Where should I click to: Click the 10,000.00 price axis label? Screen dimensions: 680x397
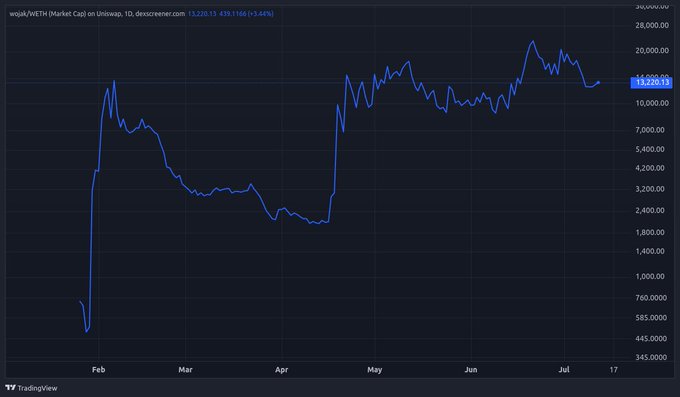pyautogui.click(x=652, y=103)
